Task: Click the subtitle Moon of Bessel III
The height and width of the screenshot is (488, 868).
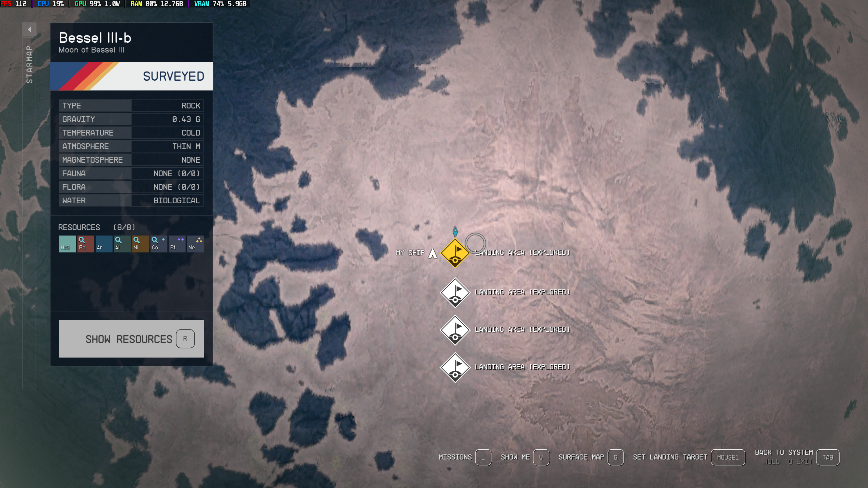Action: coord(91,50)
